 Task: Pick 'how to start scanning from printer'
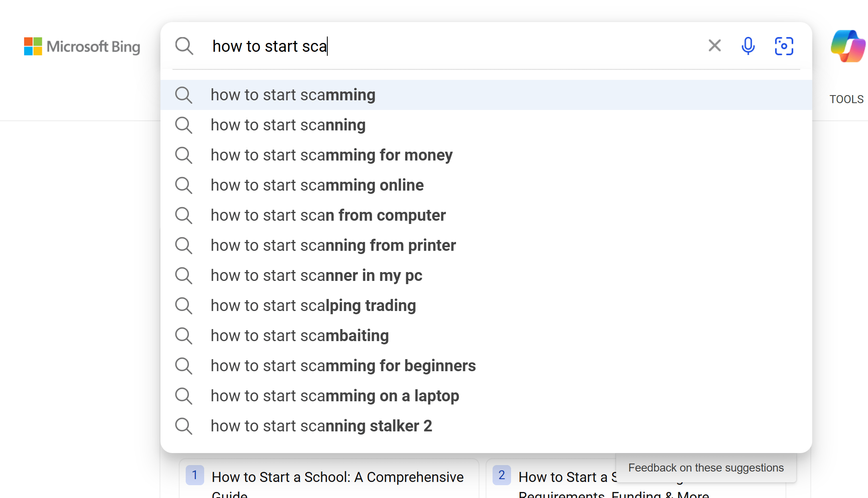(333, 246)
